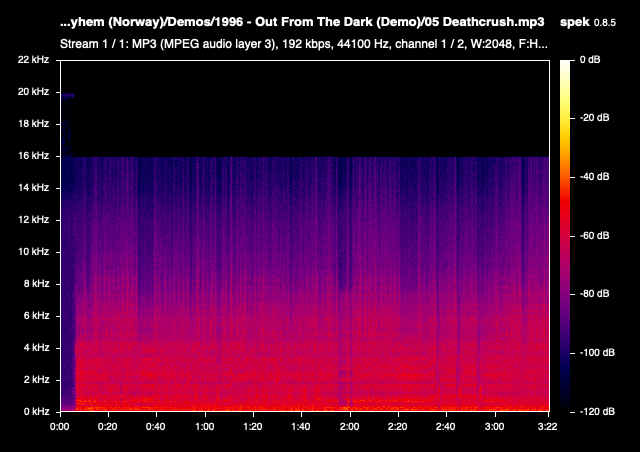Click the 2:20 time axis label

398,427
